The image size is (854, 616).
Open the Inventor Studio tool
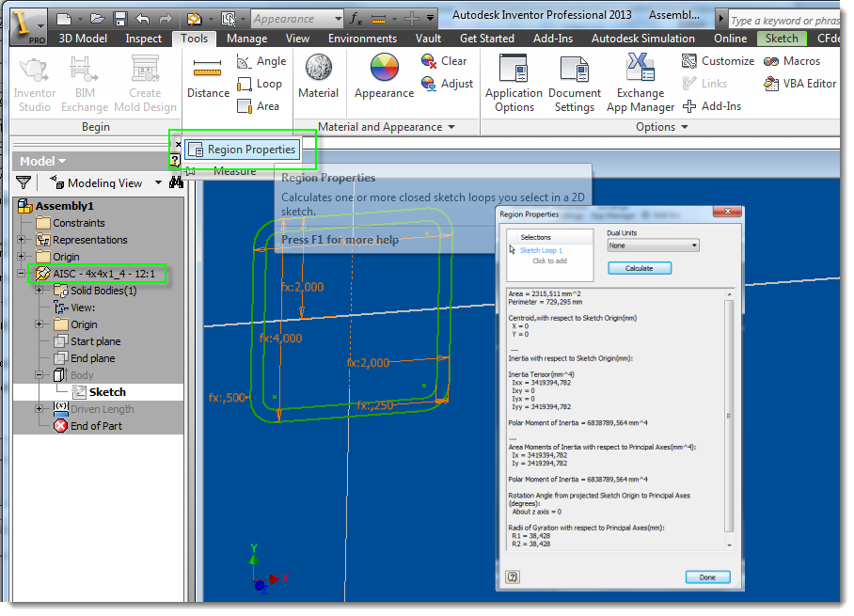34,84
